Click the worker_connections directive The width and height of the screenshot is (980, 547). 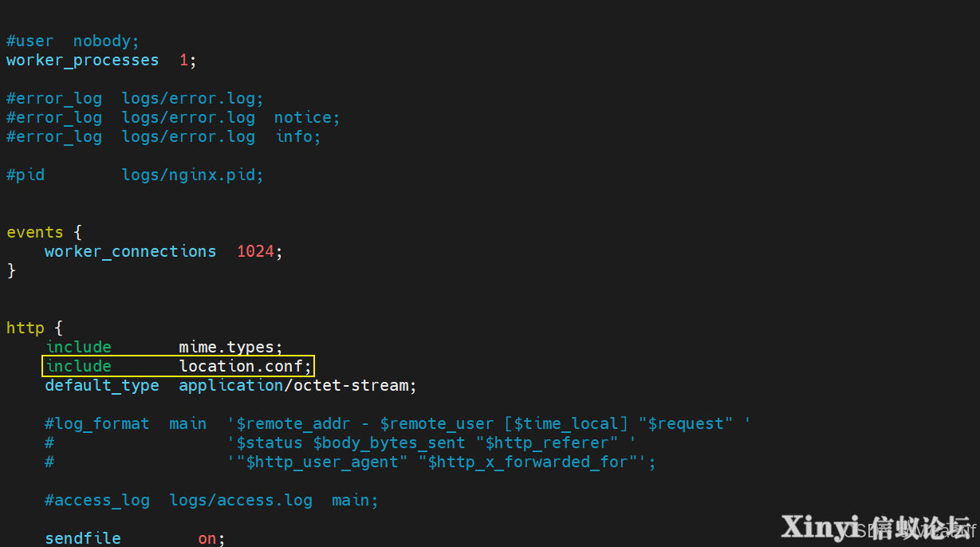(130, 251)
